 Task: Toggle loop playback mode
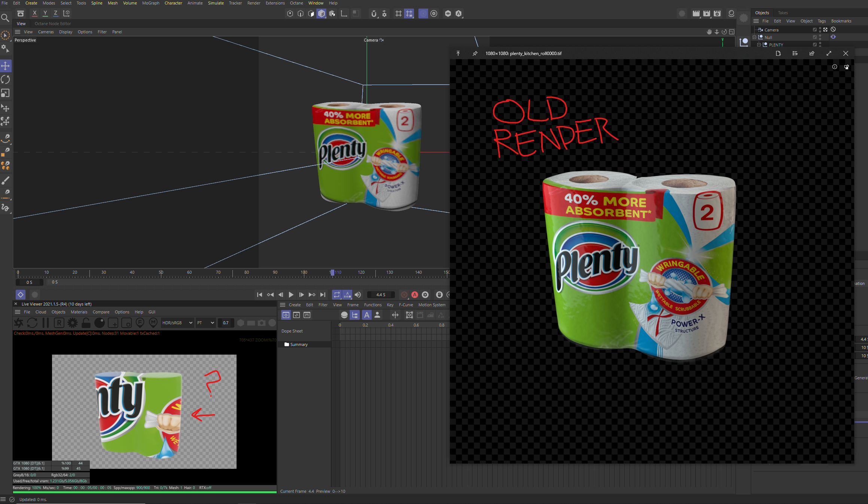coord(336,295)
